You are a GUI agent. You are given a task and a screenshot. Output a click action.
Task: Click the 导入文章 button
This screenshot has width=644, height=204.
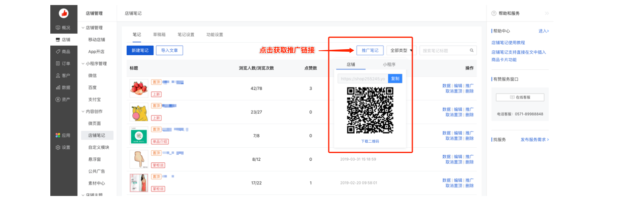pos(170,50)
